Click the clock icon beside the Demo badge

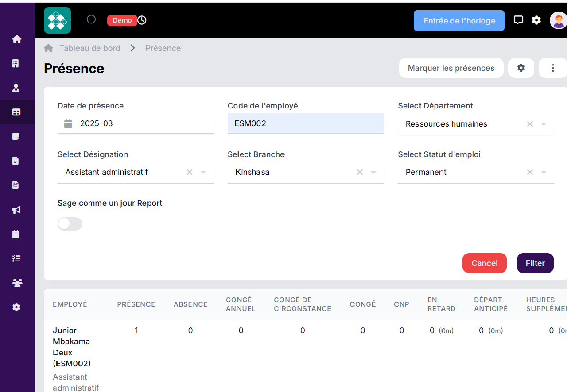pos(142,20)
